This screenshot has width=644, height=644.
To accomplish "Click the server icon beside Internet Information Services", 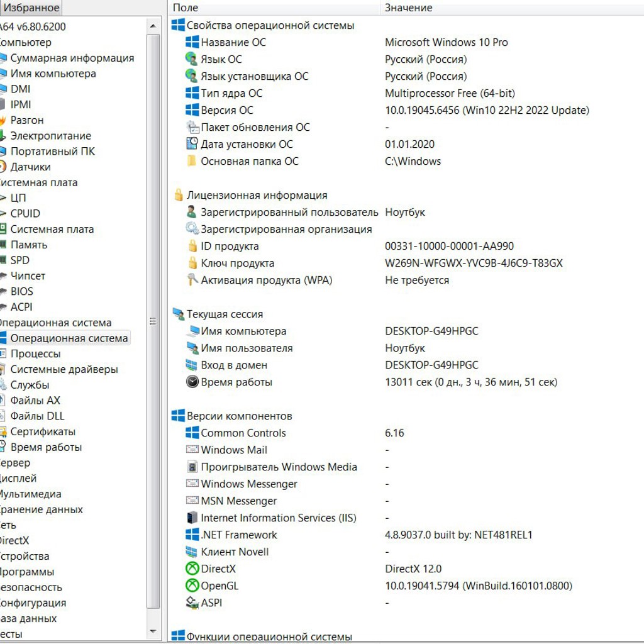I will click(x=192, y=518).
